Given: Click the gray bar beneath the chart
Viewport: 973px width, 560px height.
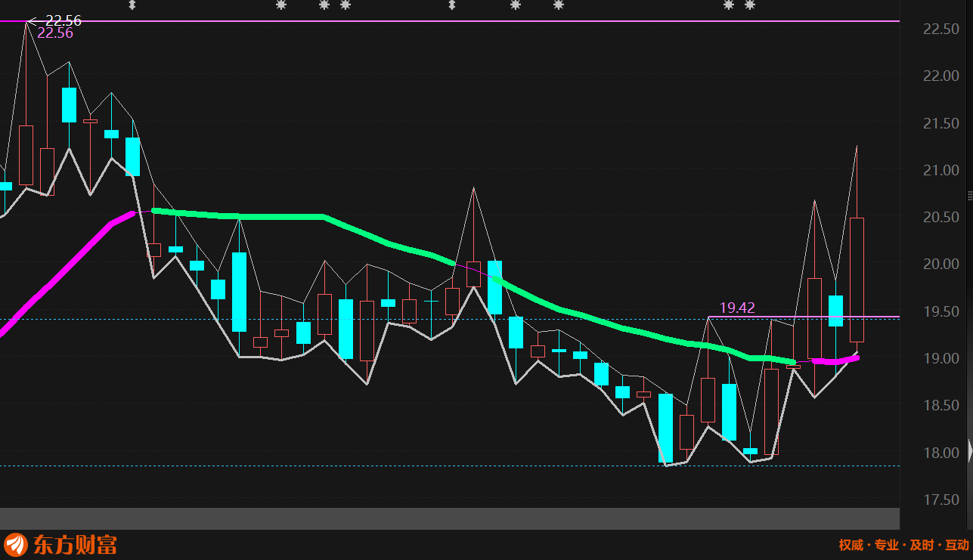Looking at the screenshot, I should point(450,518).
